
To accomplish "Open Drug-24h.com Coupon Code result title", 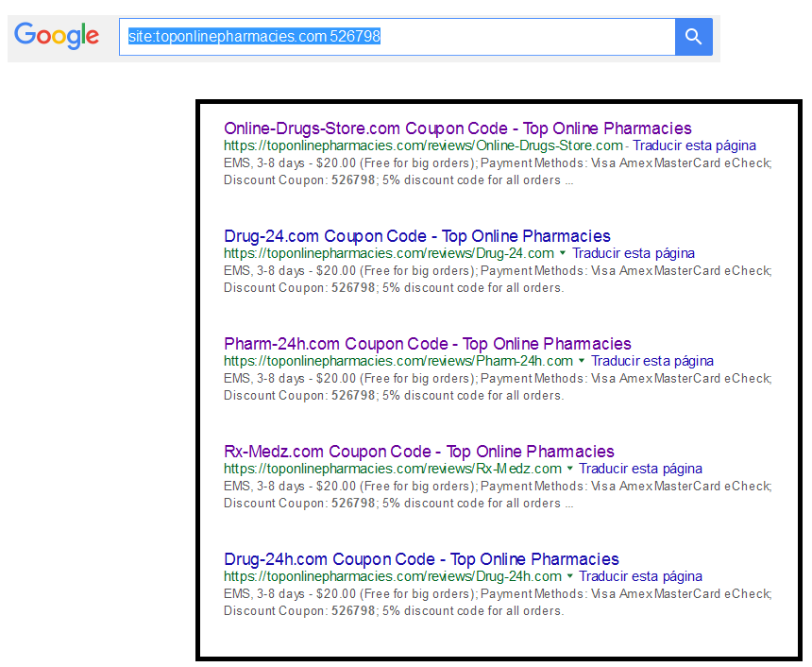I will [x=421, y=559].
